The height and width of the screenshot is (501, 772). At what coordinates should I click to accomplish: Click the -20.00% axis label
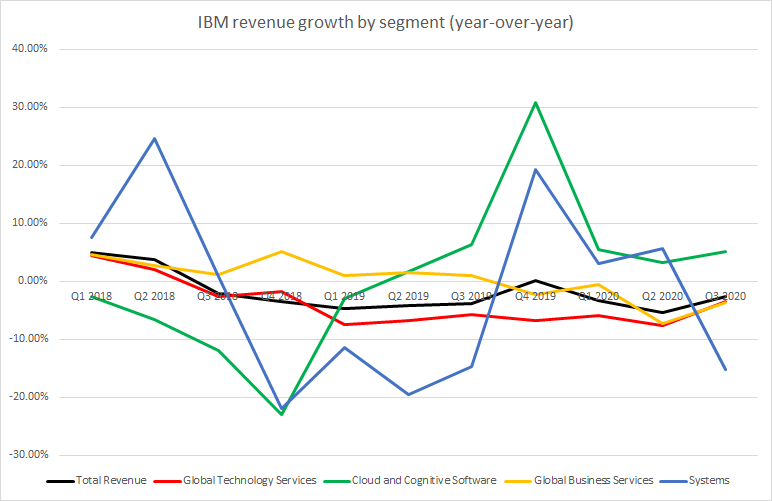pyautogui.click(x=28, y=397)
